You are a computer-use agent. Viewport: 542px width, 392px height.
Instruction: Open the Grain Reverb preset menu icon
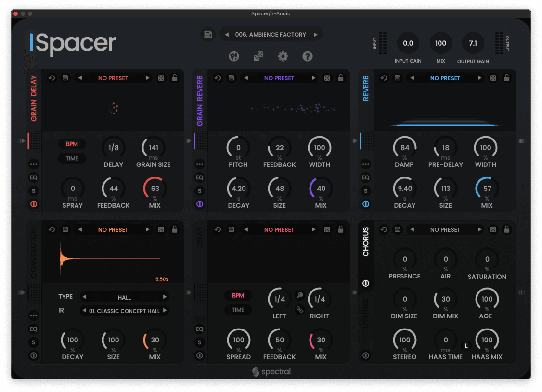[231, 77]
